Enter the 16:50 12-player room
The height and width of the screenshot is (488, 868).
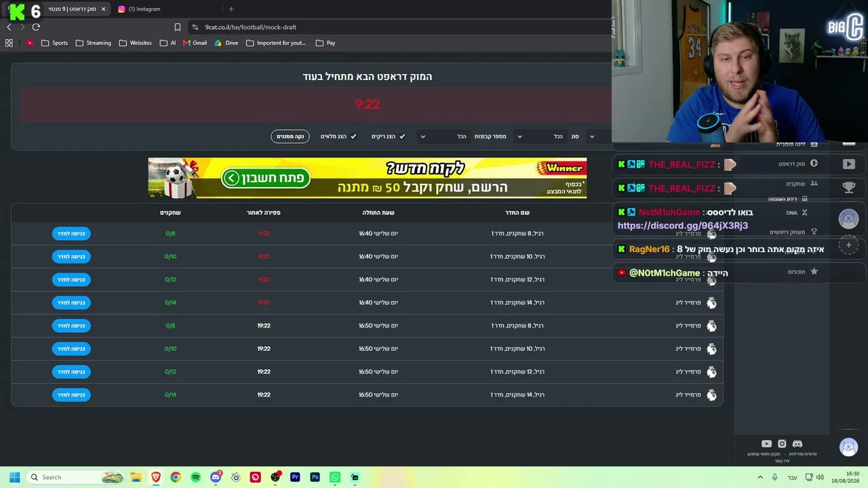tap(71, 371)
